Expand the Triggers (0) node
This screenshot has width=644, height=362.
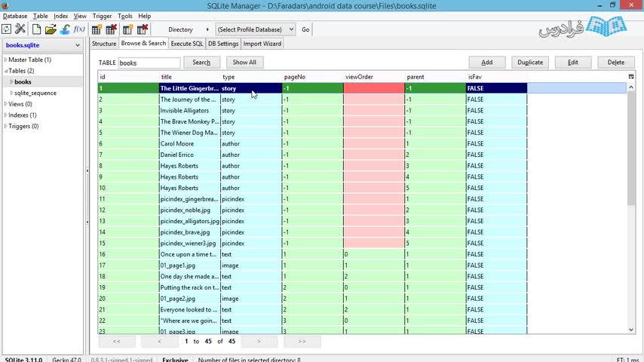pyautogui.click(x=6, y=126)
